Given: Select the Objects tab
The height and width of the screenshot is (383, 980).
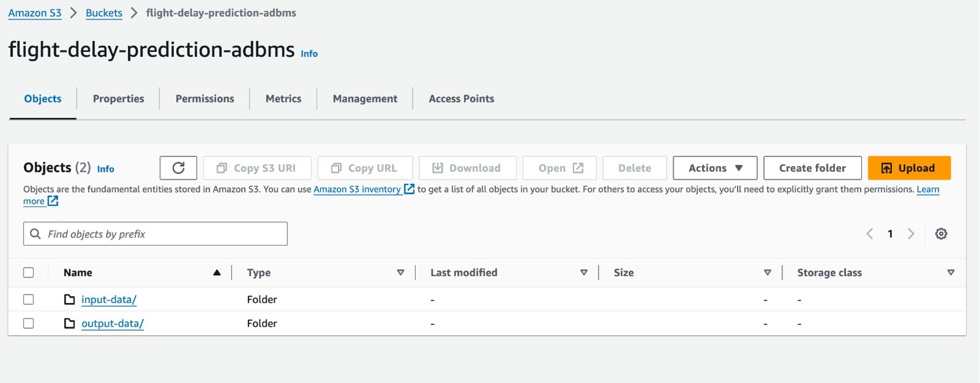Looking at the screenshot, I should [x=43, y=99].
